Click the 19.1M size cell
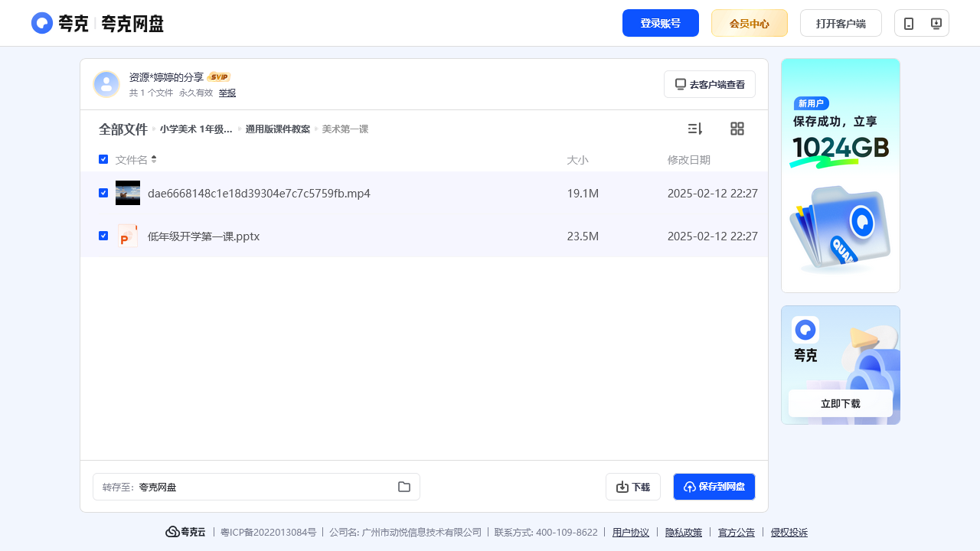980x551 pixels. point(583,193)
